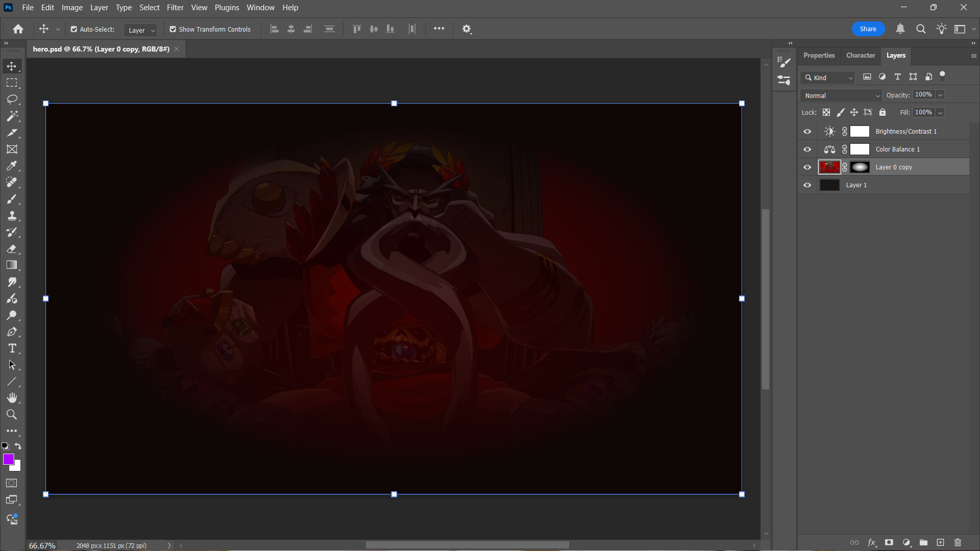
Task: Disable Show Transform Controls checkbox
Action: [x=173, y=29]
